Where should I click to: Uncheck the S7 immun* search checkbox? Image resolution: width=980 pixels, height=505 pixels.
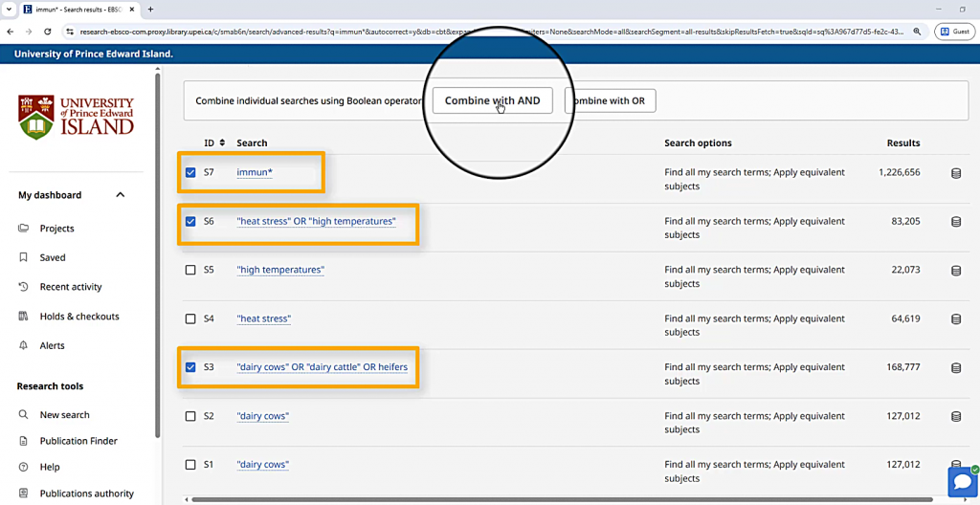click(190, 173)
